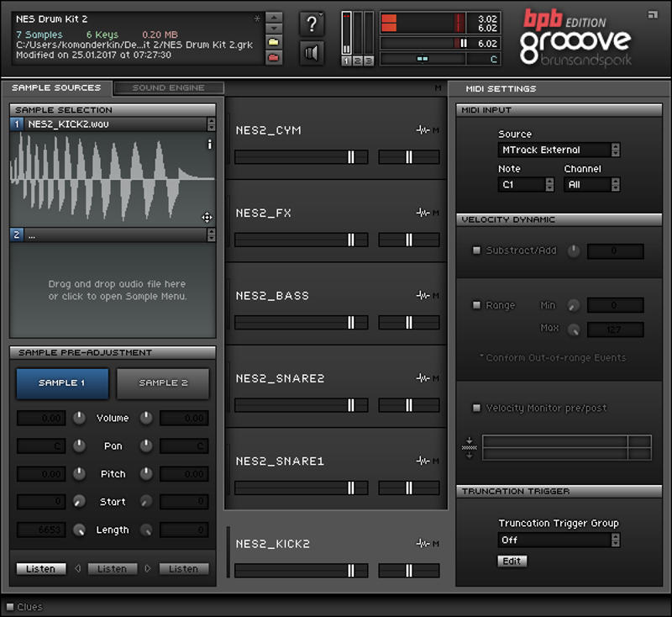Viewport: 672px width, 617px height.
Task: Click the NES2_BASS volume slider
Action: [301, 322]
